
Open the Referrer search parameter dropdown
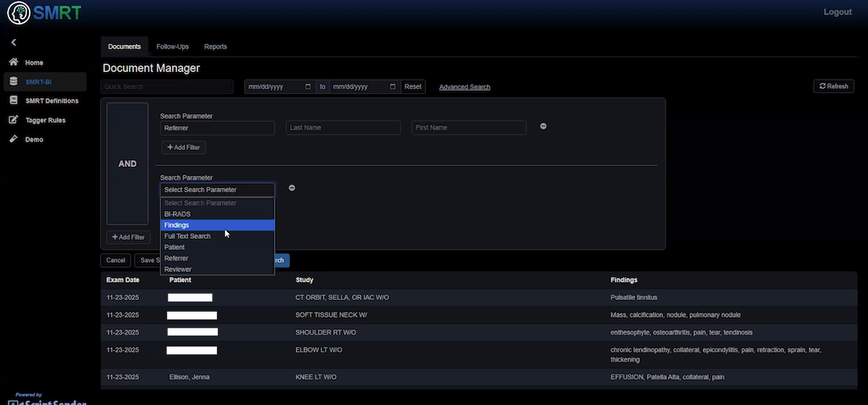pyautogui.click(x=217, y=128)
